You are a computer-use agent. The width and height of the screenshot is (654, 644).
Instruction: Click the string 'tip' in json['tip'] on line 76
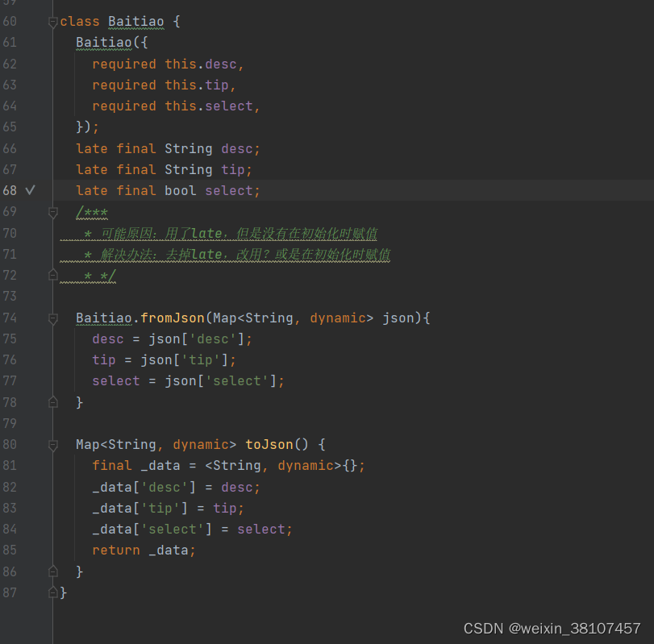[201, 359]
